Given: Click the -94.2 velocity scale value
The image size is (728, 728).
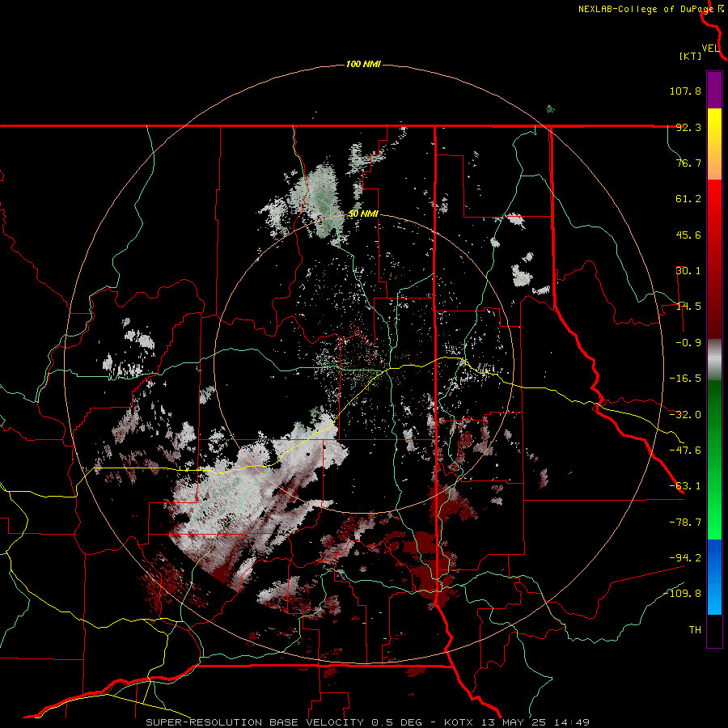Looking at the screenshot, I should point(685,558).
